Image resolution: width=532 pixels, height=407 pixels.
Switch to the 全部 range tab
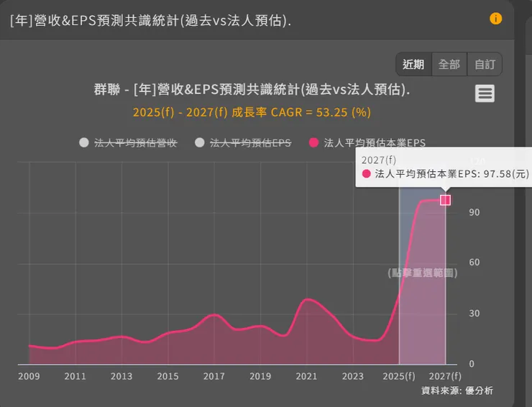pyautogui.click(x=449, y=64)
